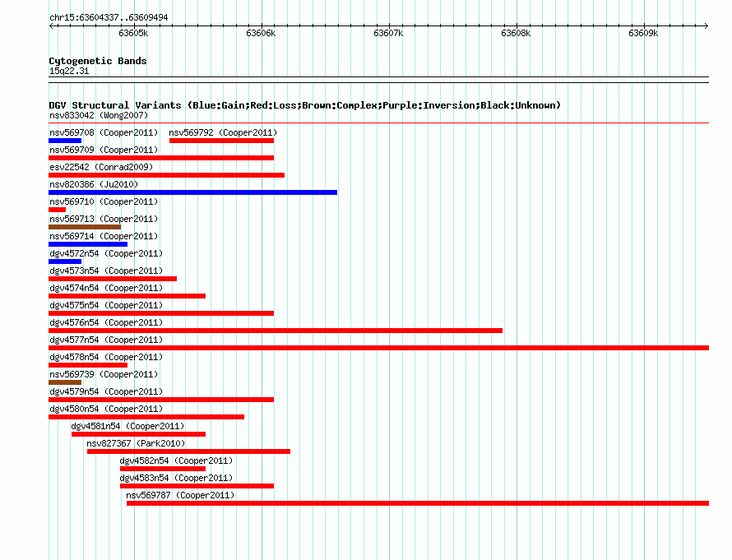Click the blue bar of dgv4572n54
The width and height of the screenshot is (732, 560).
65,261
